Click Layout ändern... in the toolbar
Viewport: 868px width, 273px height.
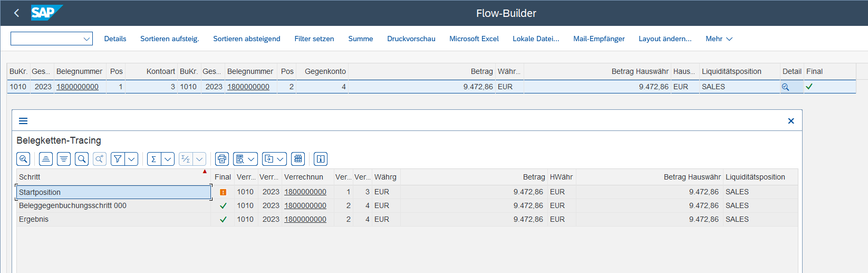[x=664, y=39]
